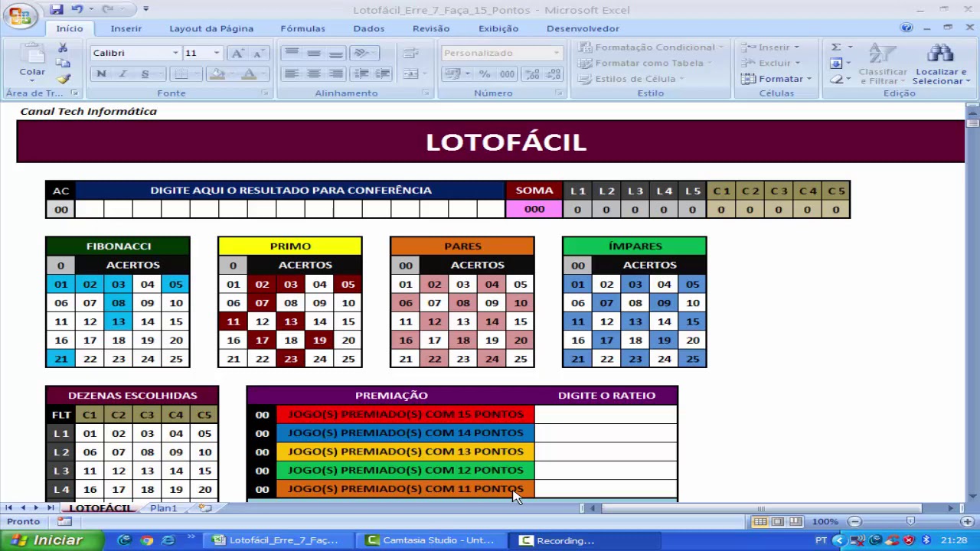This screenshot has height=551, width=980.
Task: Apply percent style to the cell
Action: [x=484, y=74]
